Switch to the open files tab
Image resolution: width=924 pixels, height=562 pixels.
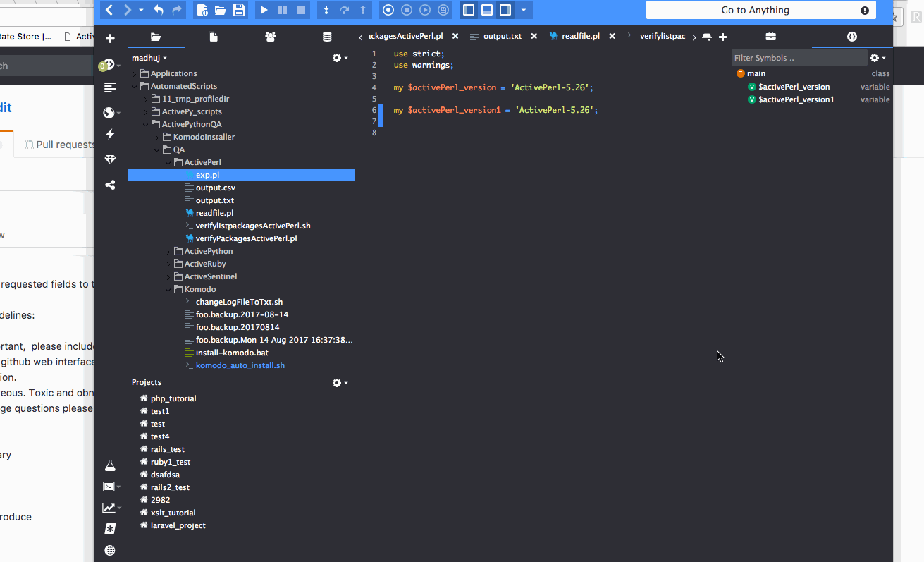pyautogui.click(x=213, y=37)
